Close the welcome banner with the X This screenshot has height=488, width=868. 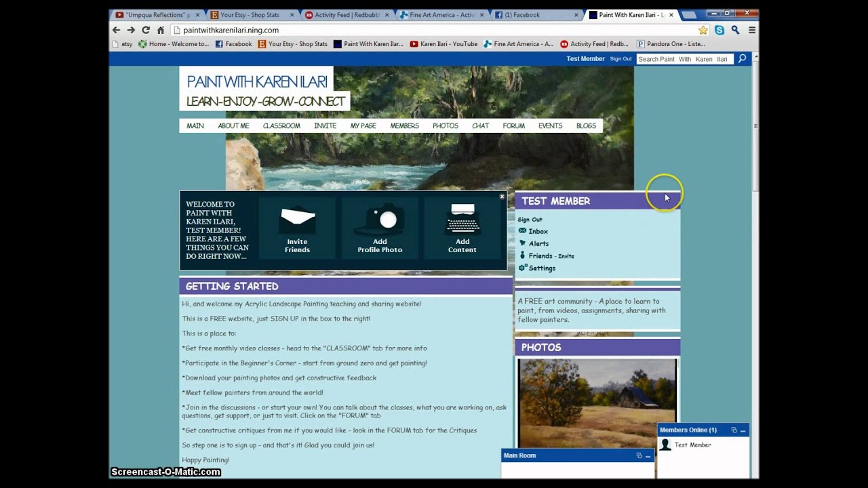tap(502, 197)
